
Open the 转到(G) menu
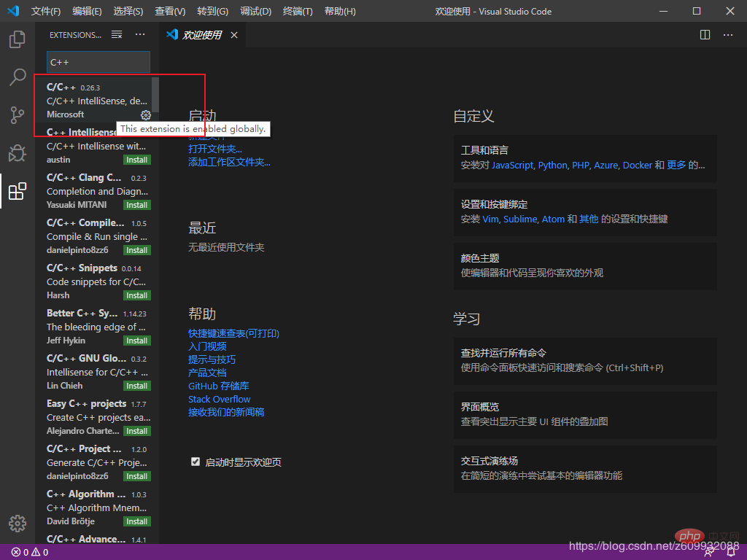click(x=212, y=11)
